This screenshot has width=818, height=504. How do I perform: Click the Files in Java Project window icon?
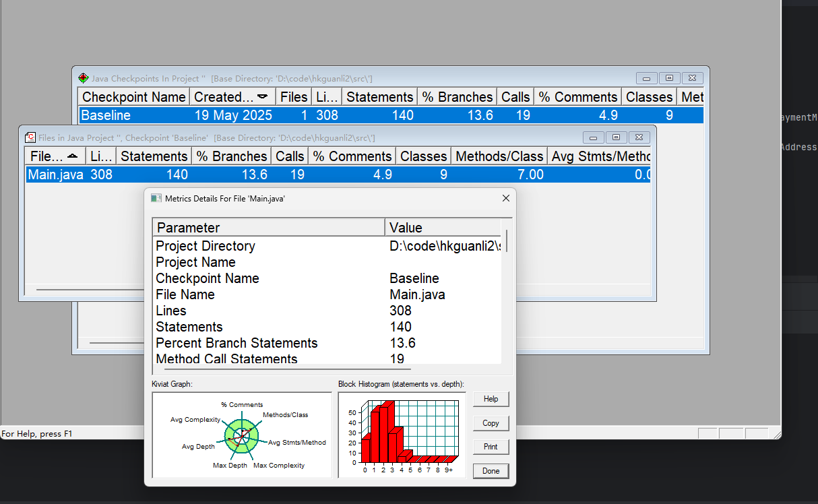30,137
